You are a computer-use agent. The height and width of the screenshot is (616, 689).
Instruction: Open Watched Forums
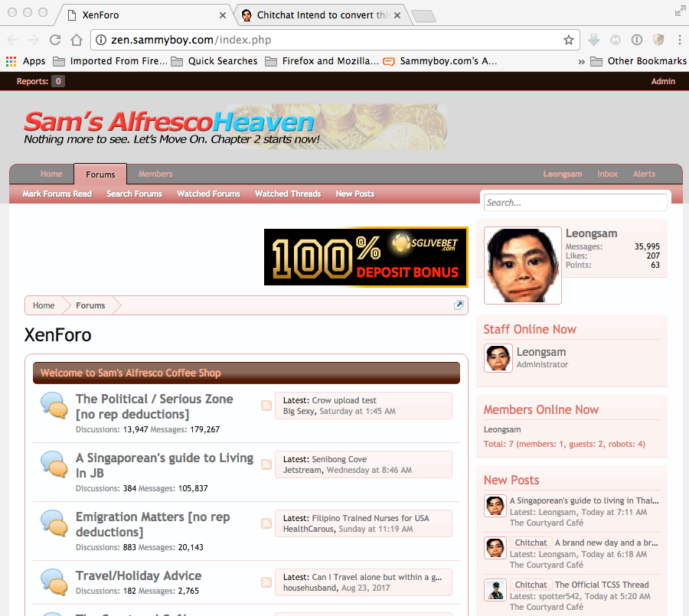(209, 194)
